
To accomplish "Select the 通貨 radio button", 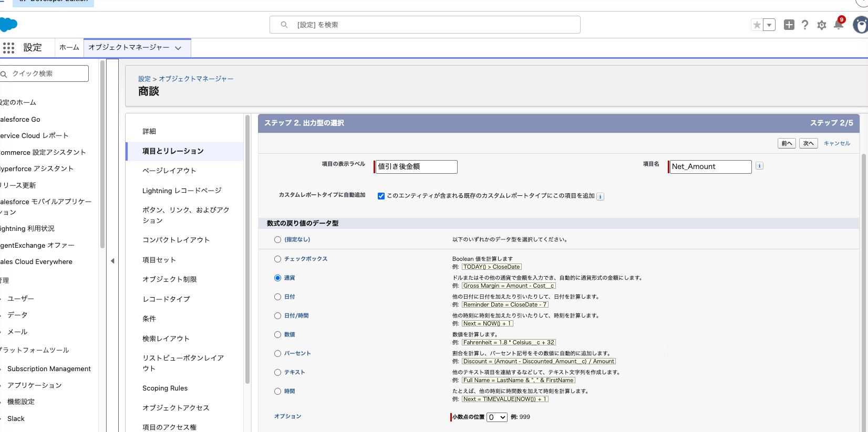I will click(277, 278).
